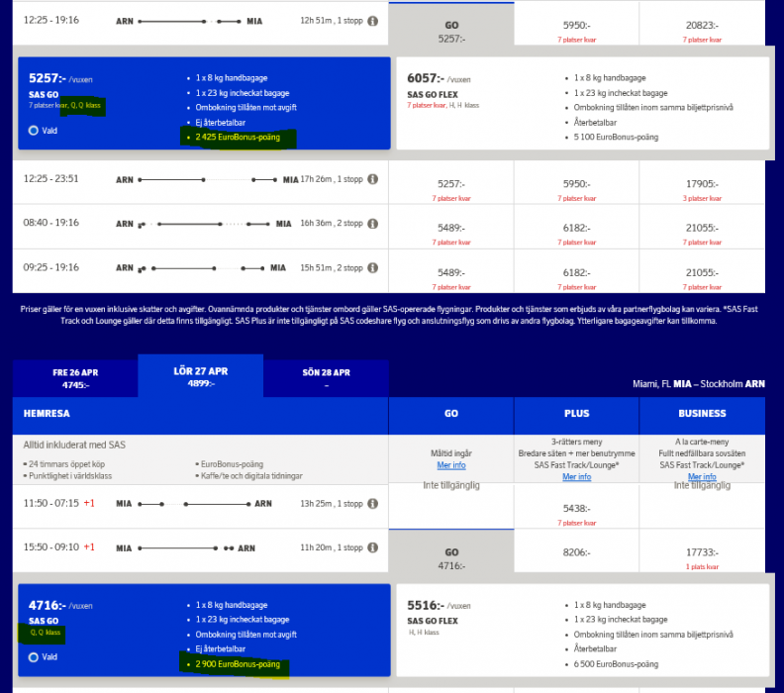
Task: Pick Business fare 17733:- with 1 plats kvar
Action: click(701, 556)
